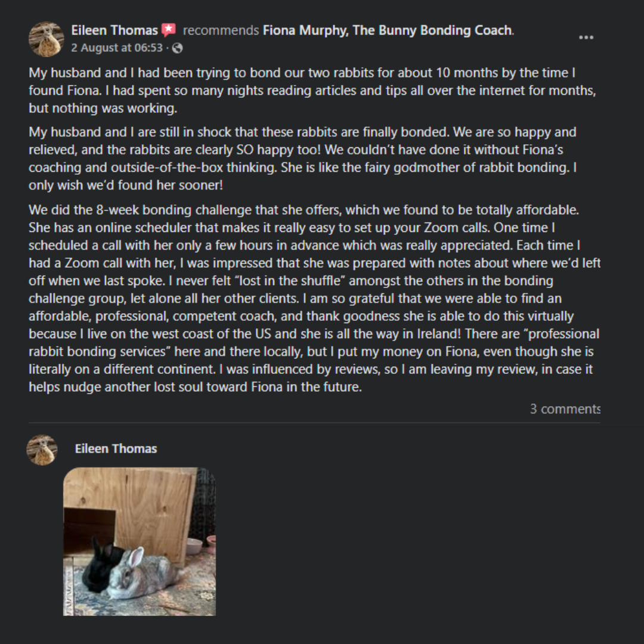
Task: Click the globe public audience icon
Action: coord(177,48)
